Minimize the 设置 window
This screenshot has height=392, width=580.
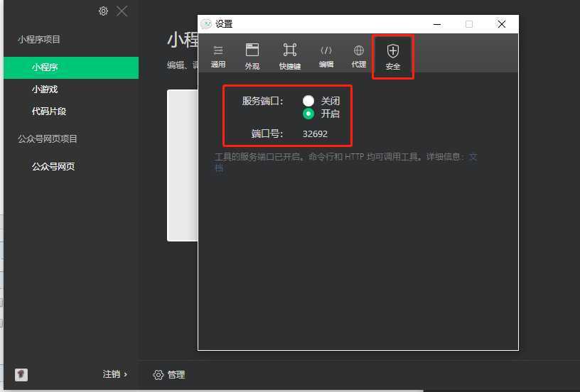click(x=437, y=24)
